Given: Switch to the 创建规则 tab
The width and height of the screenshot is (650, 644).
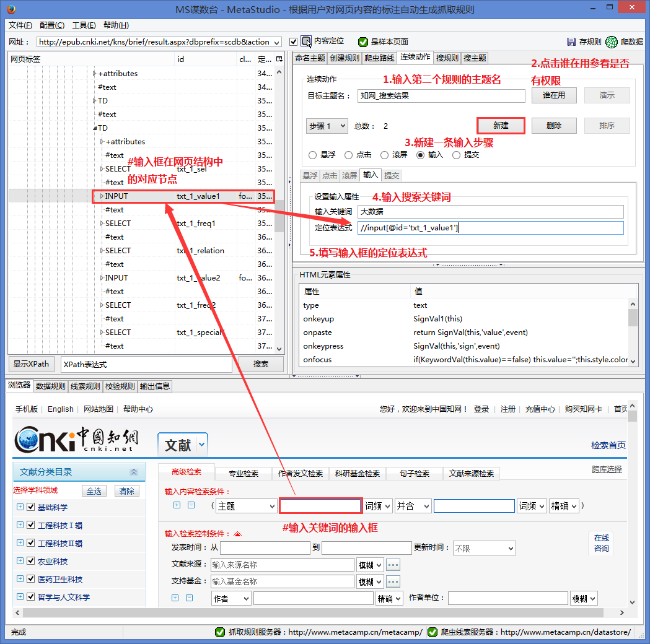Looking at the screenshot, I should click(345, 58).
